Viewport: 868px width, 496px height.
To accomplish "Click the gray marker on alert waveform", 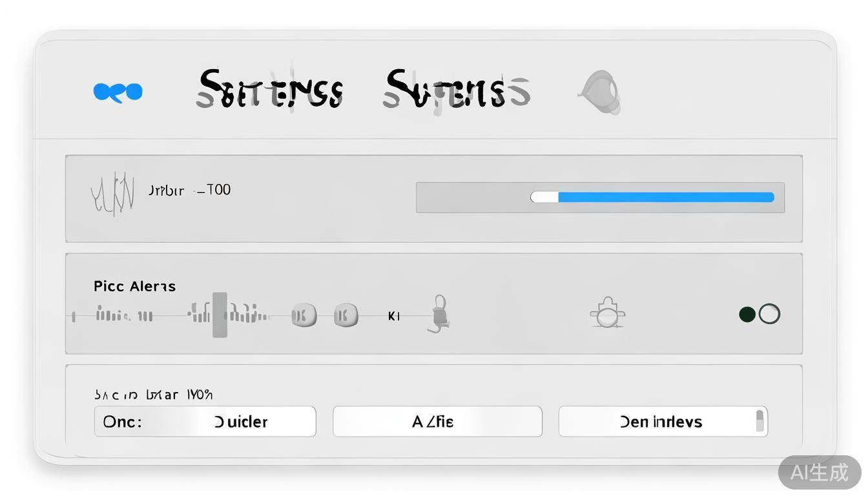I will [220, 315].
